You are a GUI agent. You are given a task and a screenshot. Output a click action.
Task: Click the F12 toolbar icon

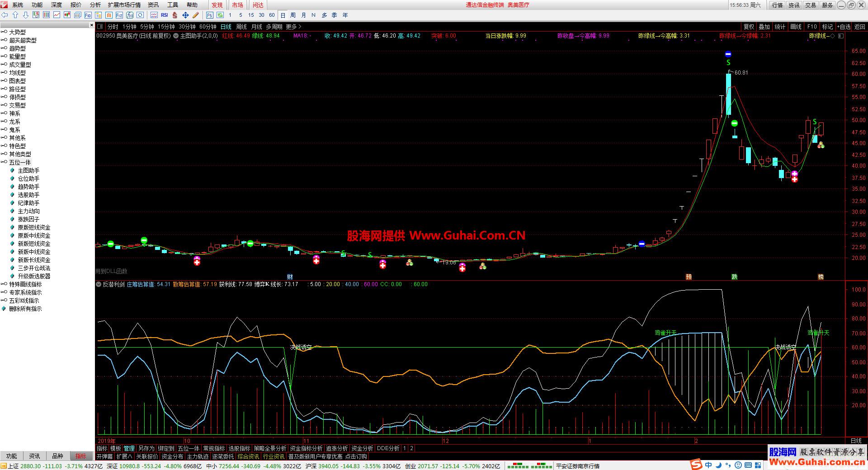[119, 15]
